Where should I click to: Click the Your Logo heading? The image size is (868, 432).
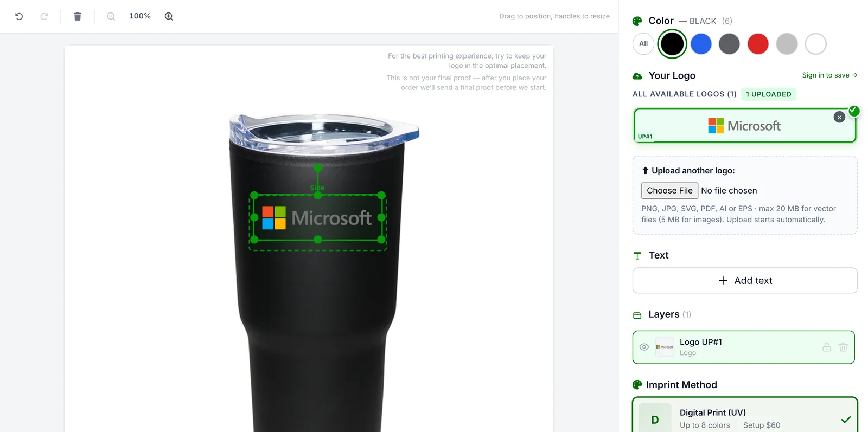(672, 76)
